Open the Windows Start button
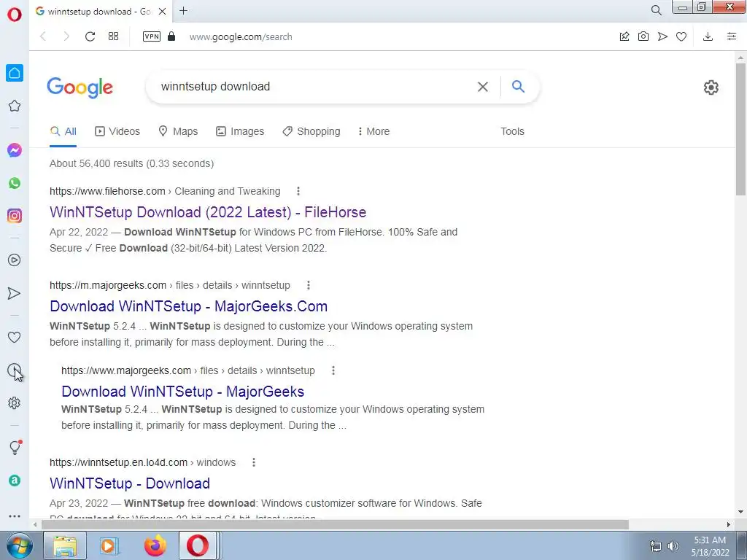The image size is (747, 560). pyautogui.click(x=19, y=545)
